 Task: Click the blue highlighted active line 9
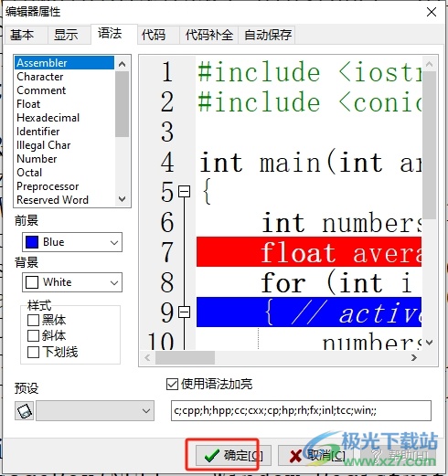click(x=309, y=312)
